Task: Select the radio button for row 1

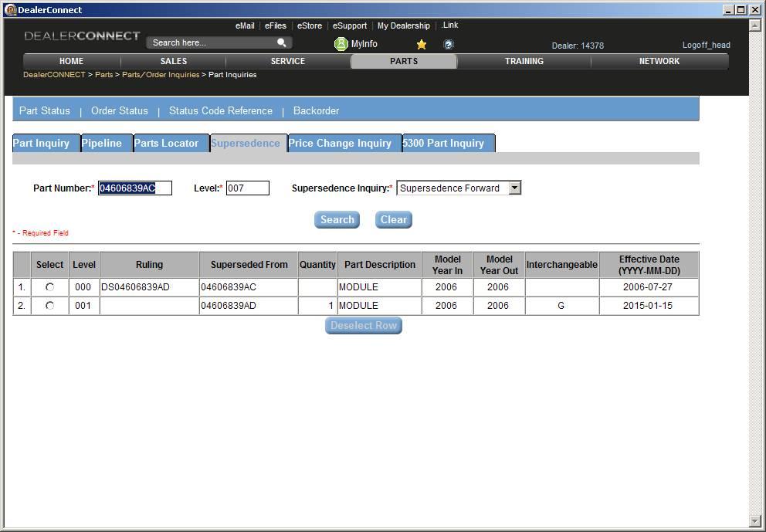Action: (x=50, y=287)
